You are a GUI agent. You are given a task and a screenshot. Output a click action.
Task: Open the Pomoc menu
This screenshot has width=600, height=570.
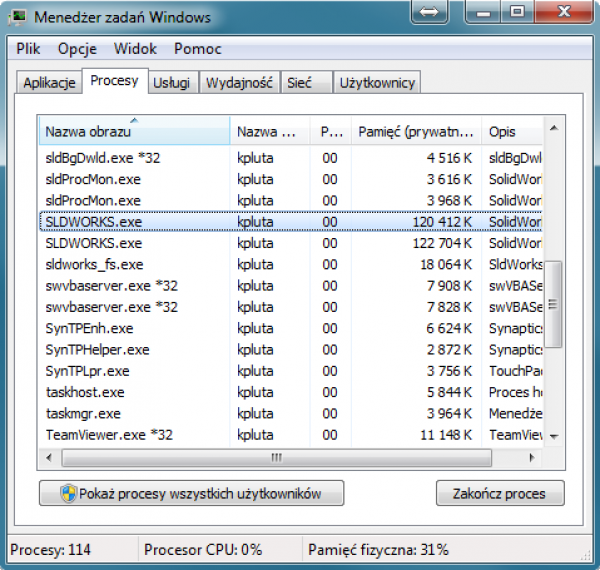197,49
